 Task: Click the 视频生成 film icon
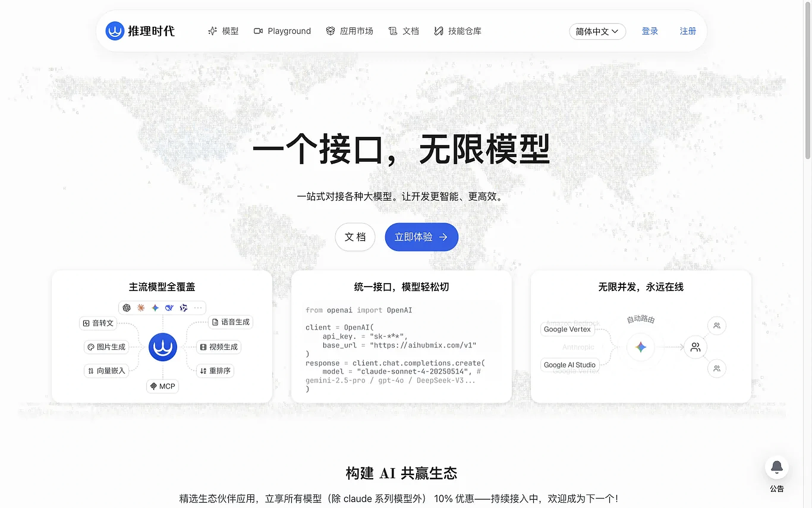click(203, 347)
